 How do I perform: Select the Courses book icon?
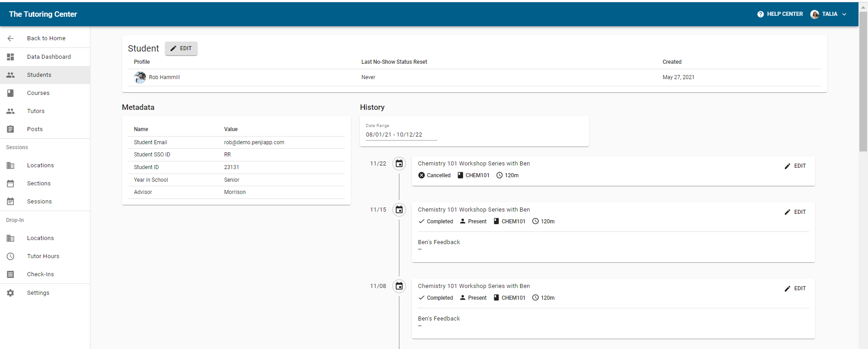coord(10,93)
